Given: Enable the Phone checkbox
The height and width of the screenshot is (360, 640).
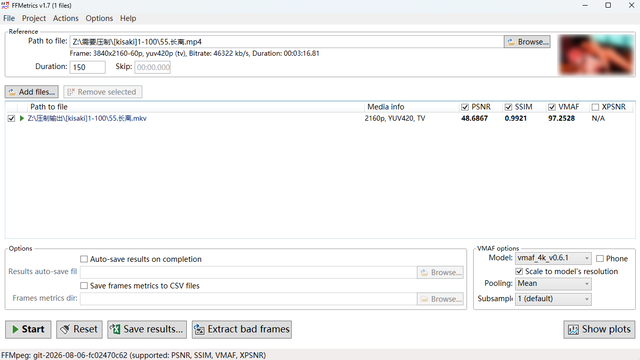Looking at the screenshot, I should pyautogui.click(x=600, y=258).
